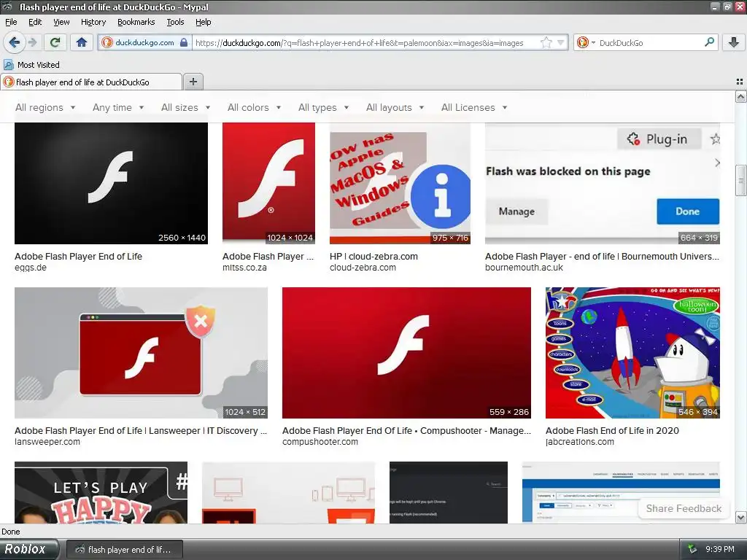The height and width of the screenshot is (560, 747).
Task: Click the scrollbar down arrow
Action: click(741, 517)
